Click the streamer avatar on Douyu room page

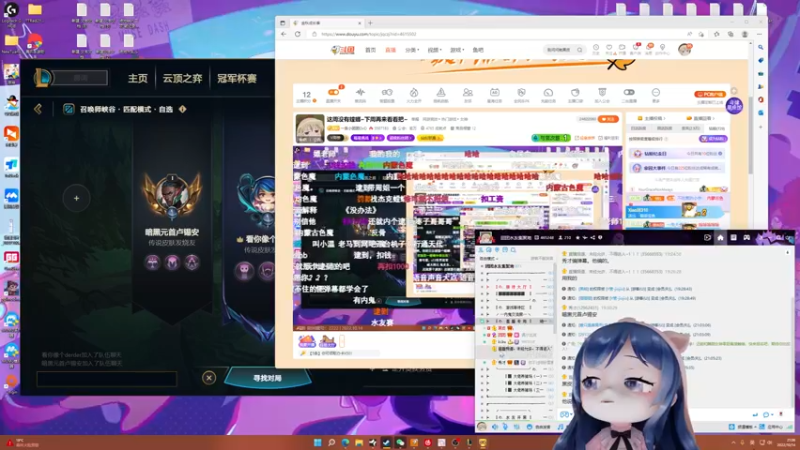pyautogui.click(x=310, y=128)
